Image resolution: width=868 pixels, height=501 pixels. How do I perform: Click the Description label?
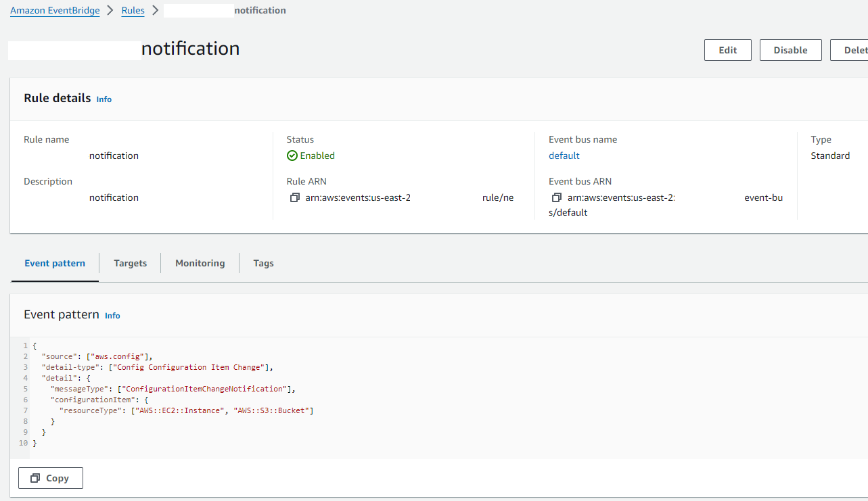coord(48,181)
